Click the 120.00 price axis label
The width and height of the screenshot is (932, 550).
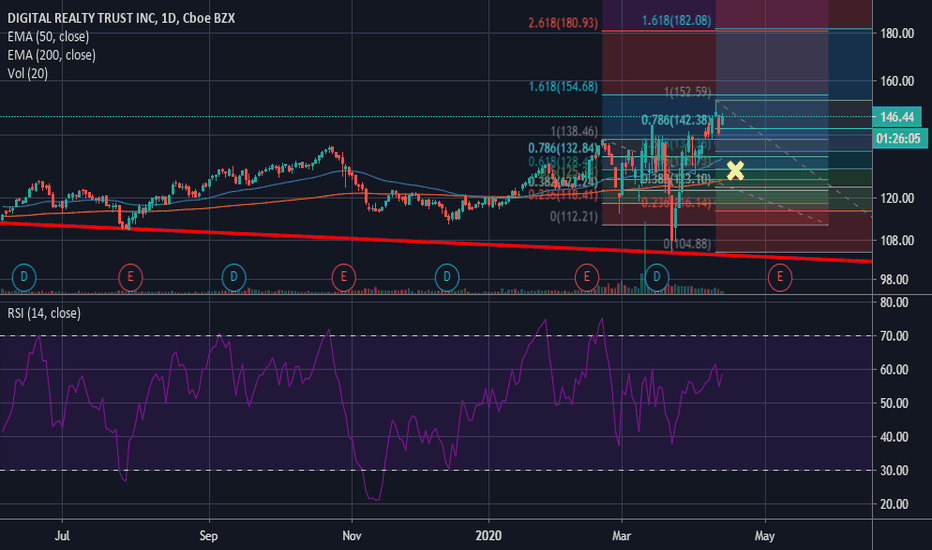(x=897, y=198)
